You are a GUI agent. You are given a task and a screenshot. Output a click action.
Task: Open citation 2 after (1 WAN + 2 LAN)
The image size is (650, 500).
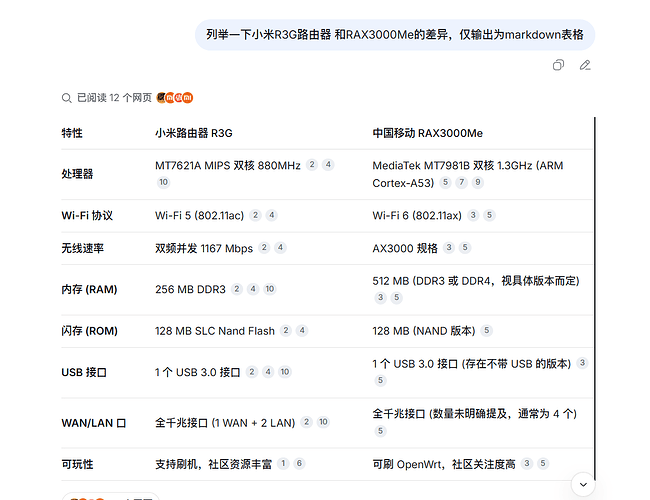point(306,422)
